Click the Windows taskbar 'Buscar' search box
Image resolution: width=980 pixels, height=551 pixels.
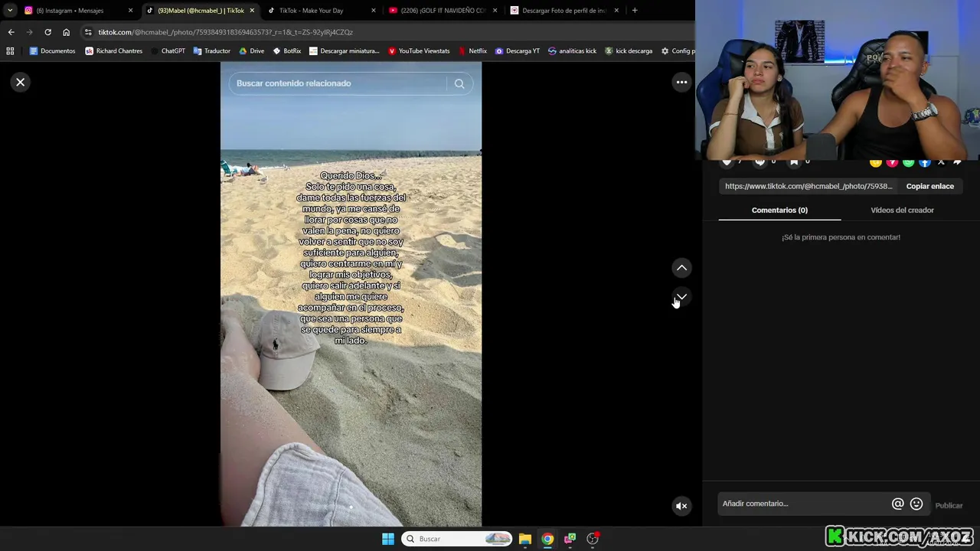tap(456, 539)
